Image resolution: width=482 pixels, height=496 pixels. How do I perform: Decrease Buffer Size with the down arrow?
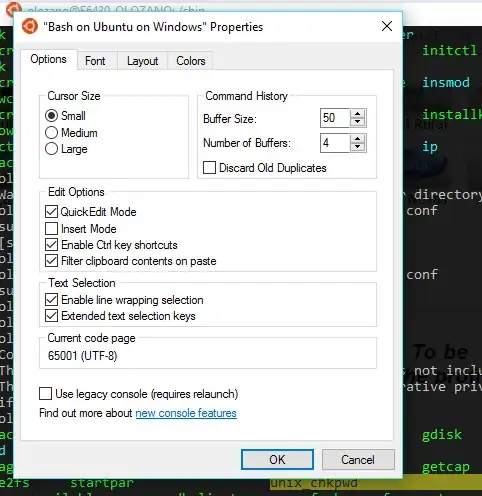[x=358, y=122]
